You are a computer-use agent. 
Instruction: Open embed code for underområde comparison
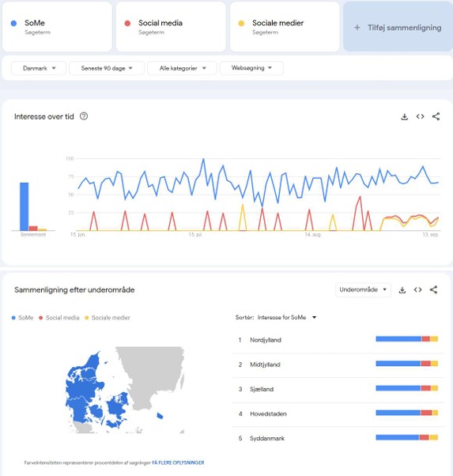[x=417, y=290]
